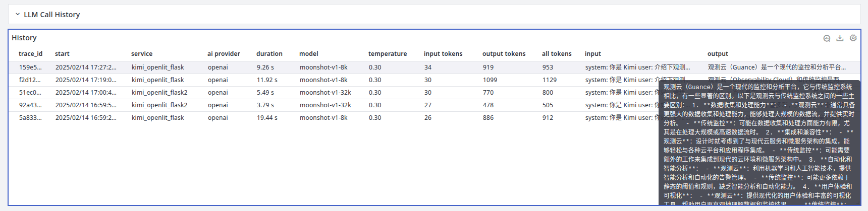Sort by start column header
Screen dimensions: 868x211
pos(62,54)
